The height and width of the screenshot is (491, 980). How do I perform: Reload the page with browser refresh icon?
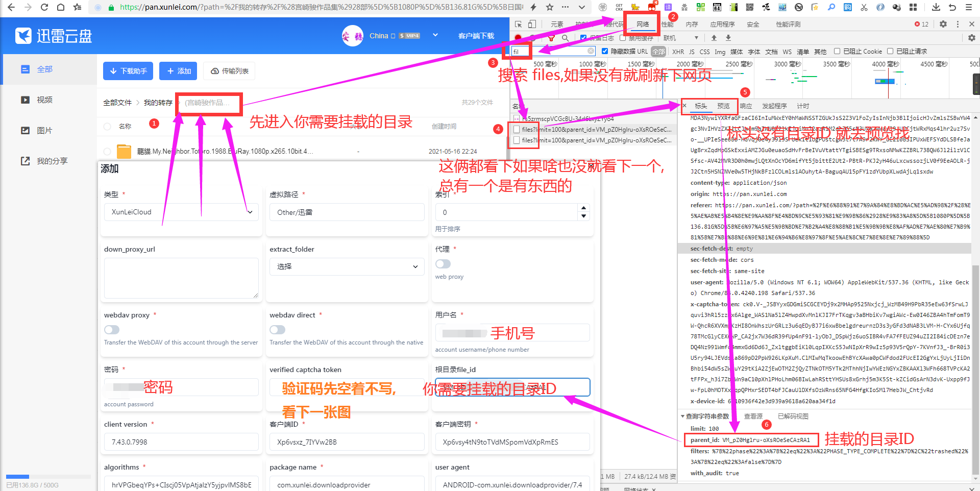pos(44,7)
